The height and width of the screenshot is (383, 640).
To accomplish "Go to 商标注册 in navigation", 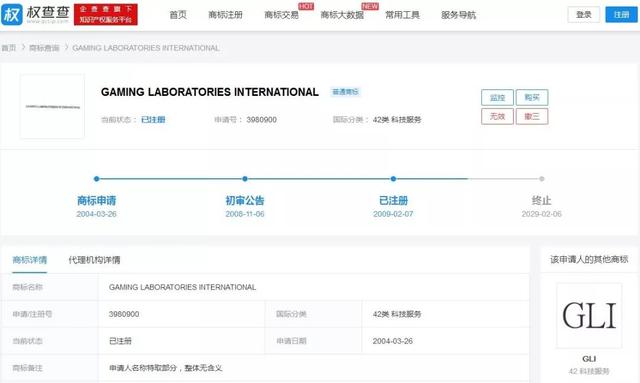I will 225,15.
